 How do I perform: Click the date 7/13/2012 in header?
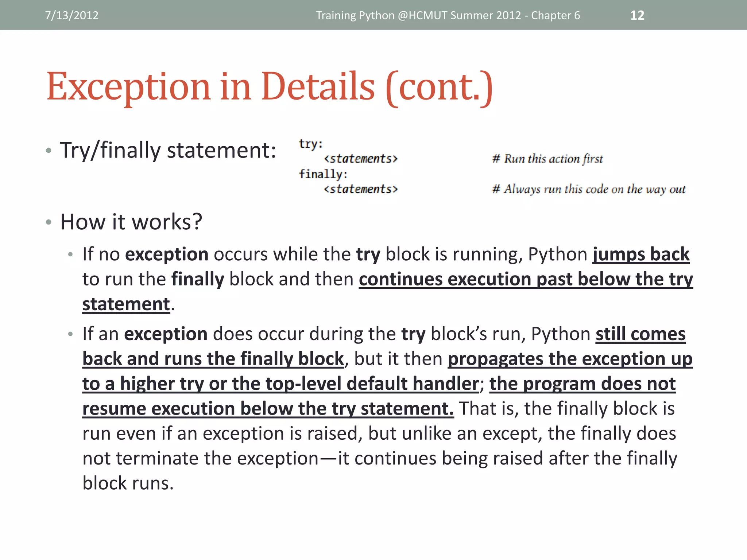click(x=71, y=15)
